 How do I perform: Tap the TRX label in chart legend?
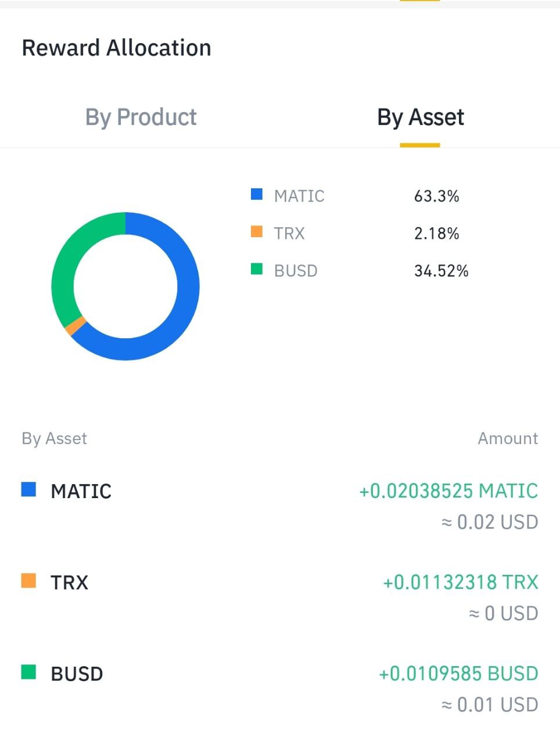(x=289, y=233)
